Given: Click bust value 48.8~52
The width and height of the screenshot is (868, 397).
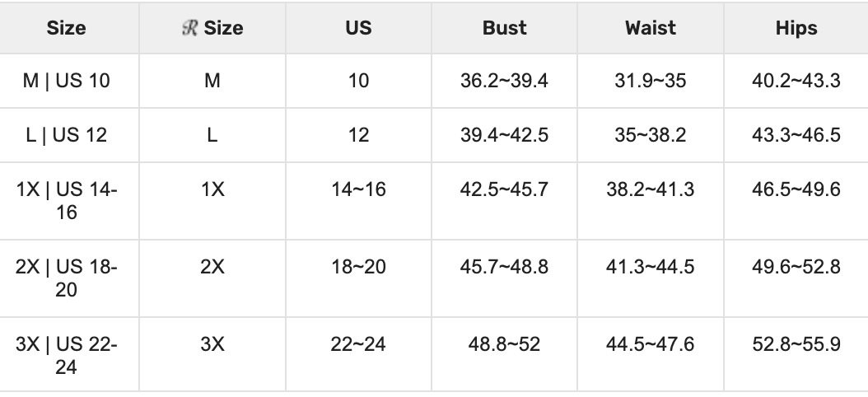Looking at the screenshot, I should click(504, 344).
